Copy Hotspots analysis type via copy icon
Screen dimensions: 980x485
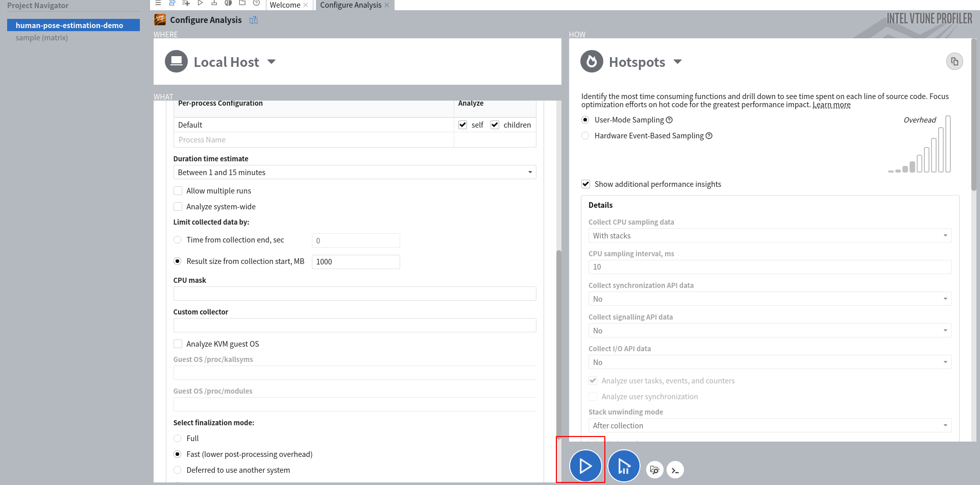pos(954,62)
